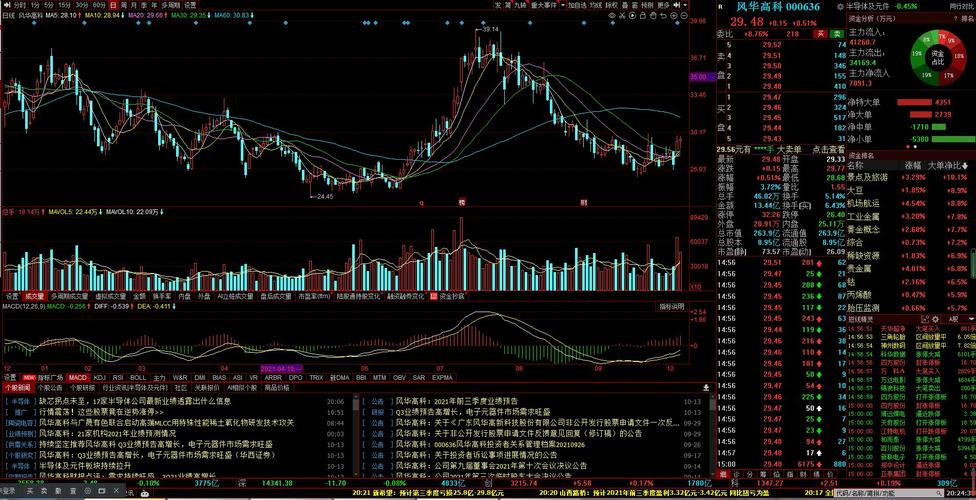Toggle the 除权 adjustment option
976x500 pixels.
pos(611,5)
